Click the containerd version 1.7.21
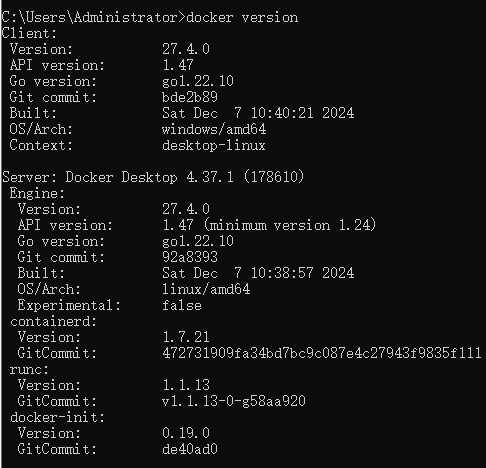This screenshot has height=468, width=486. [186, 337]
